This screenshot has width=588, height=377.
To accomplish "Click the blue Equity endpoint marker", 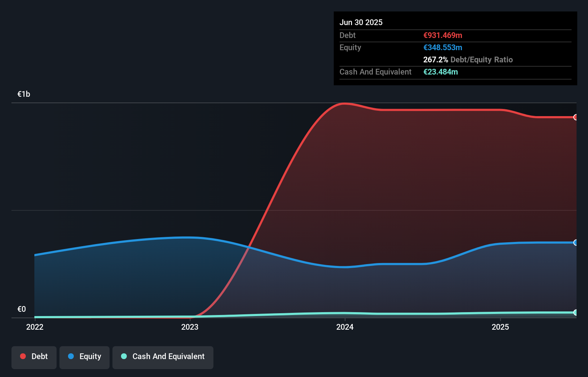I will (x=575, y=243).
